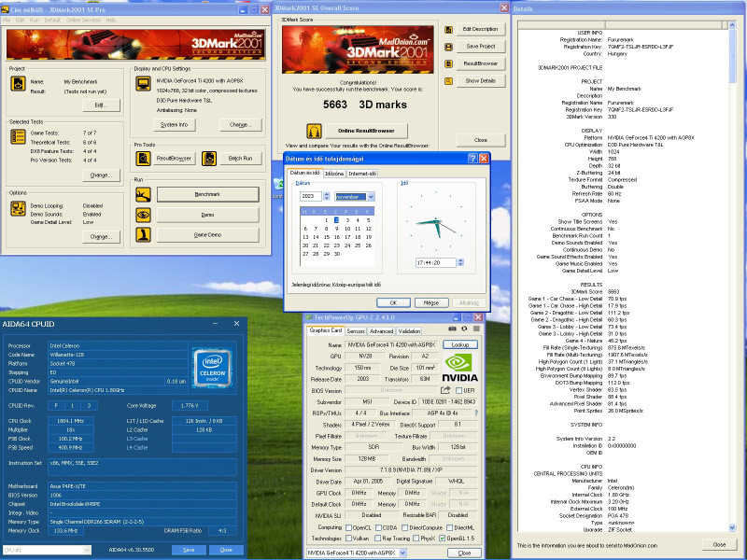
Task: Select day 15 in the calendar
Action: point(327,237)
